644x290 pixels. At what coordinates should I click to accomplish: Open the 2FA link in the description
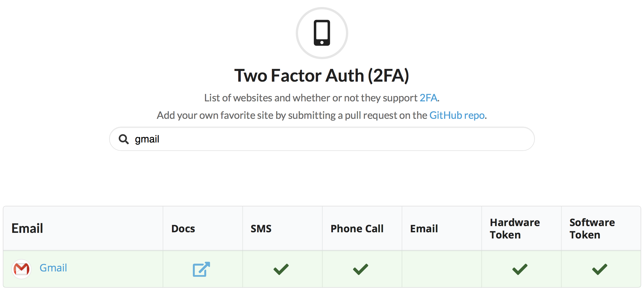pyautogui.click(x=428, y=98)
